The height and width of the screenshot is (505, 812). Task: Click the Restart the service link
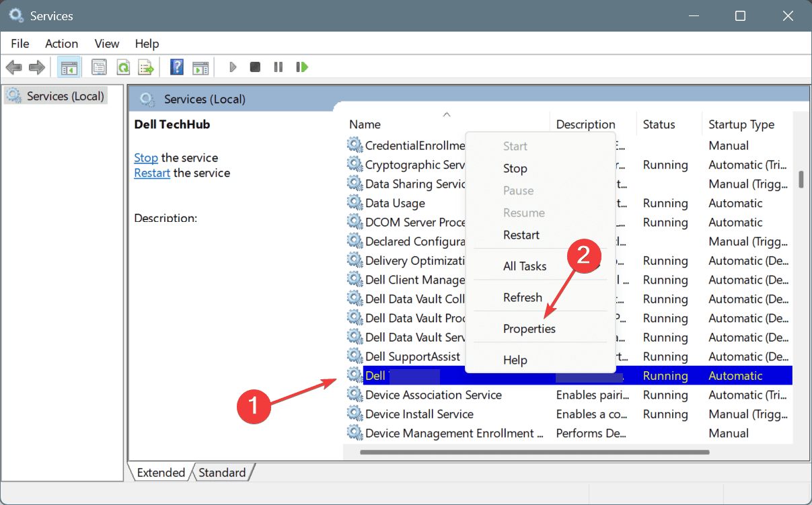tap(152, 173)
